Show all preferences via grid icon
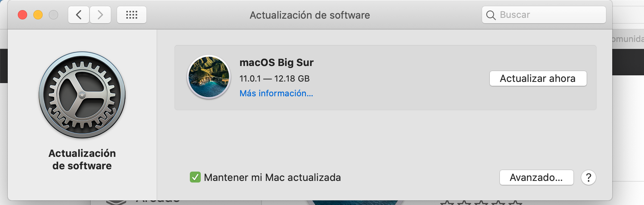This screenshot has height=205, width=644. tap(132, 15)
